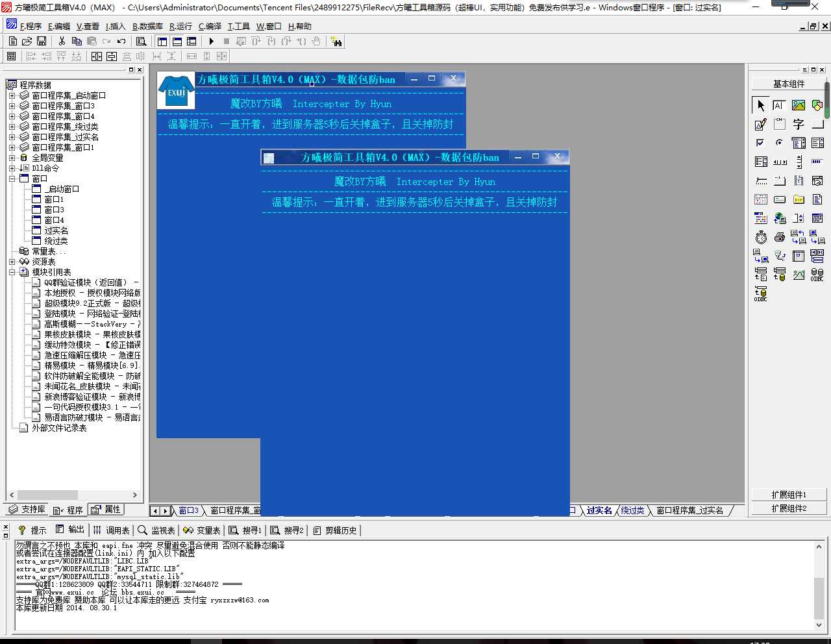
Task: Open the 输出 output tab
Action: [x=70, y=530]
